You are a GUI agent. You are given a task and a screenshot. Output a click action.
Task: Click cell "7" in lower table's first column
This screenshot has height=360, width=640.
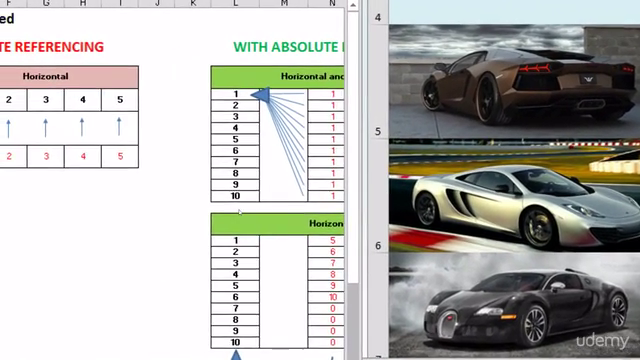[236, 308]
